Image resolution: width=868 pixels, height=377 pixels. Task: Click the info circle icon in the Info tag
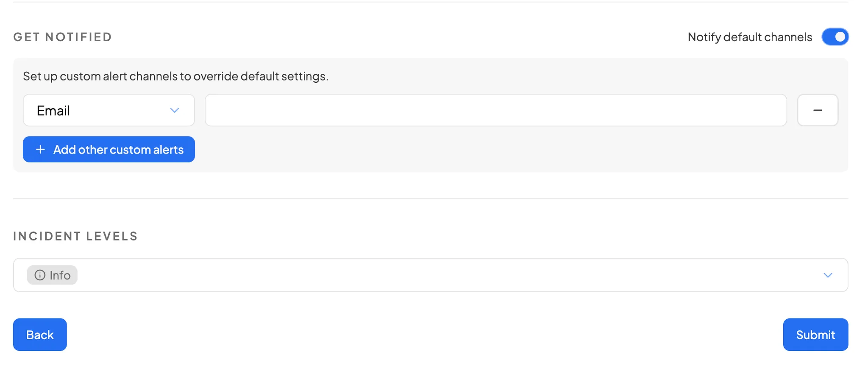coord(40,275)
